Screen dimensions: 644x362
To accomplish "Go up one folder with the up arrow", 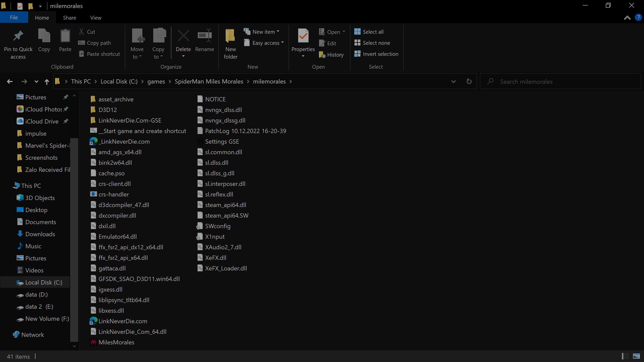I will [x=47, y=82].
